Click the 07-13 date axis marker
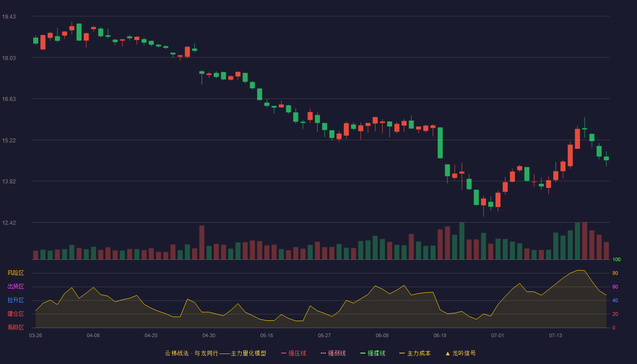The width and height of the screenshot is (637, 364). tap(556, 335)
